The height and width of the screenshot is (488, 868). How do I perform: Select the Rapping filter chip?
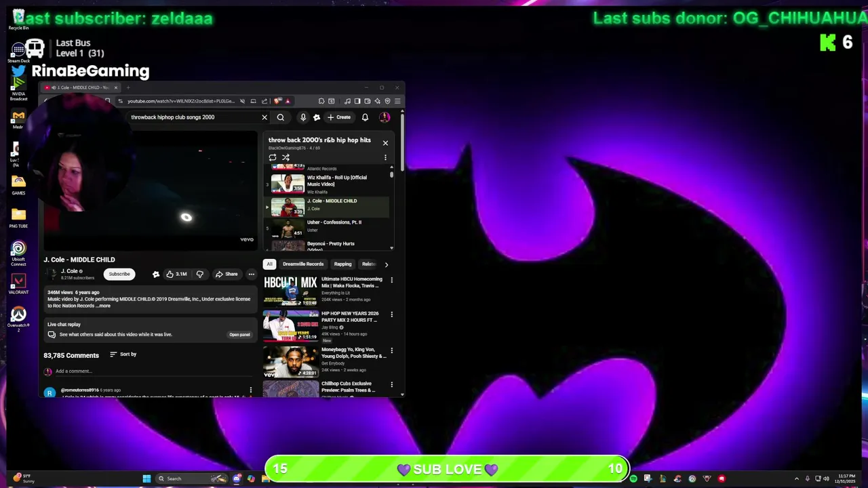click(x=342, y=264)
